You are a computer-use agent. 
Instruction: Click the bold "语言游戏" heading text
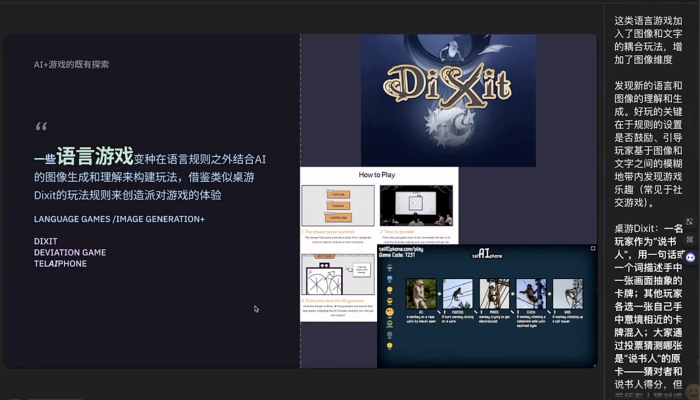pyautogui.click(x=95, y=156)
